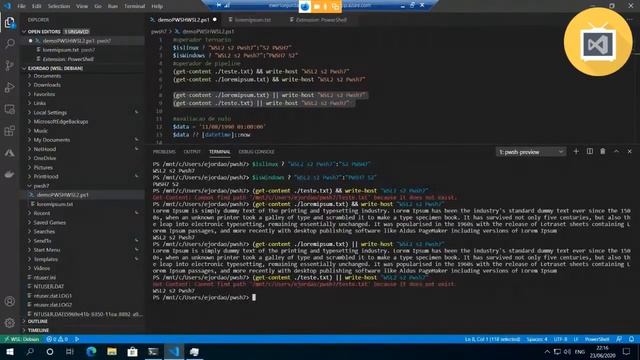This screenshot has width=640, height=360.
Task: Open Azure view in activity bar
Action: tap(10, 153)
